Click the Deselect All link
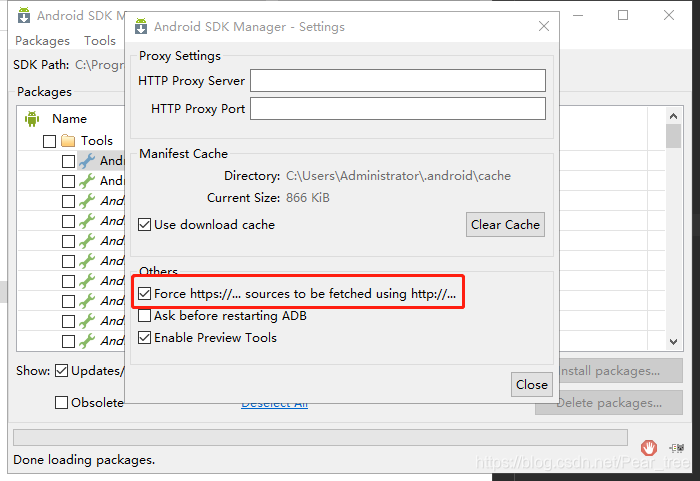Screen dimensions: 700x481 [x=274, y=406]
